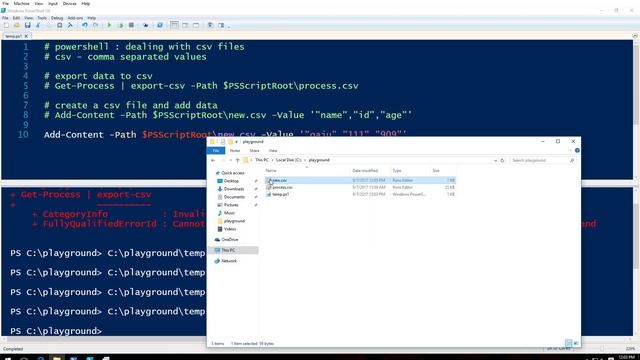Image resolution: width=640 pixels, height=360 pixels.
Task: Select Pictures in navigation pane
Action: point(228,205)
